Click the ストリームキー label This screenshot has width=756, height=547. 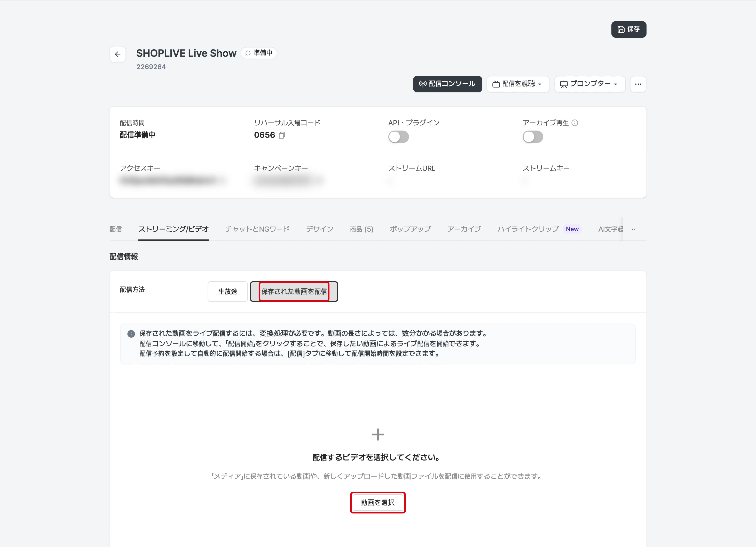click(546, 168)
